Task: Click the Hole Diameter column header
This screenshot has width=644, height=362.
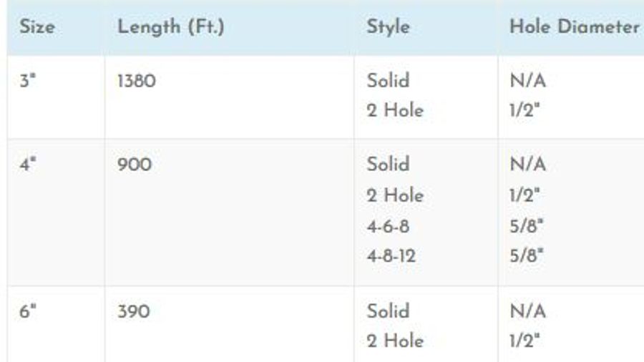Action: pos(574,28)
